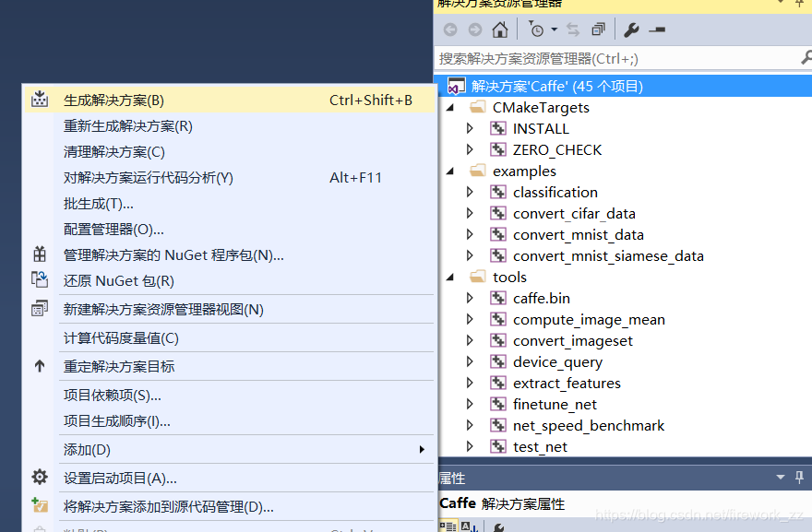This screenshot has width=812, height=532.
Task: Expand the convert_mnist_data project
Action: point(470,234)
